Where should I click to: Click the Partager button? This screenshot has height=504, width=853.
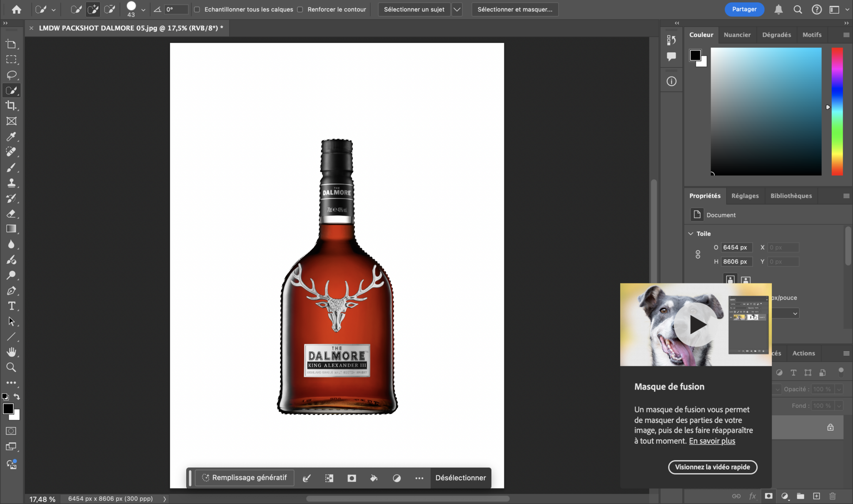click(x=744, y=9)
